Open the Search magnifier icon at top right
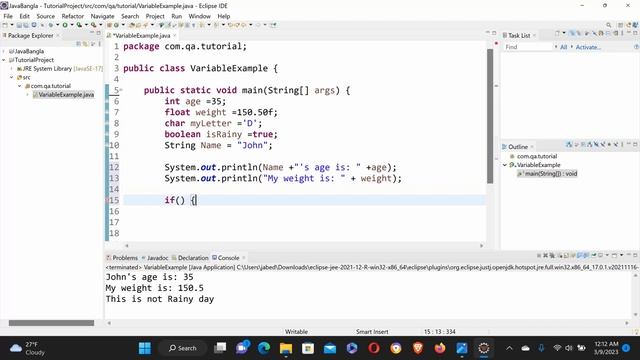 point(609,25)
